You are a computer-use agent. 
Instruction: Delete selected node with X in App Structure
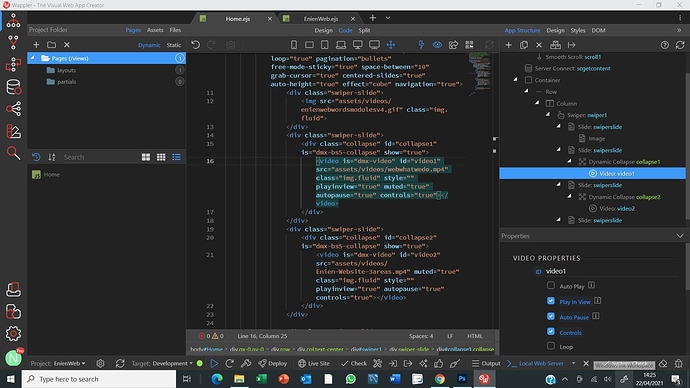[x=539, y=45]
